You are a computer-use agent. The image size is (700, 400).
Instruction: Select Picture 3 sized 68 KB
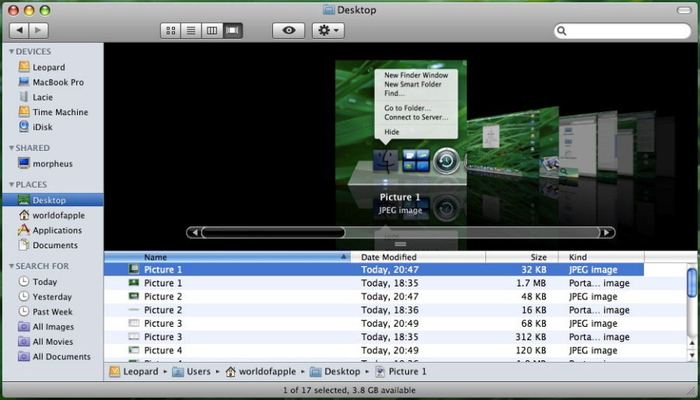pos(374,323)
